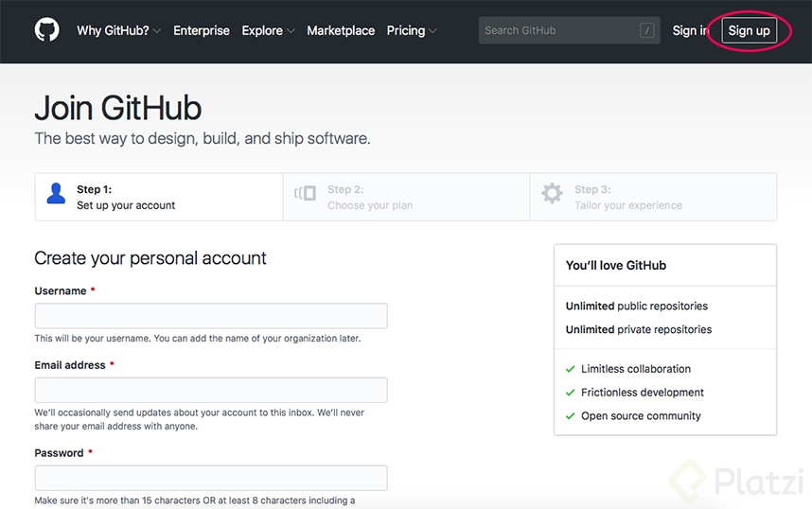Open the Why GitHub? dropdown menu
The height and width of the screenshot is (509, 812).
point(118,30)
